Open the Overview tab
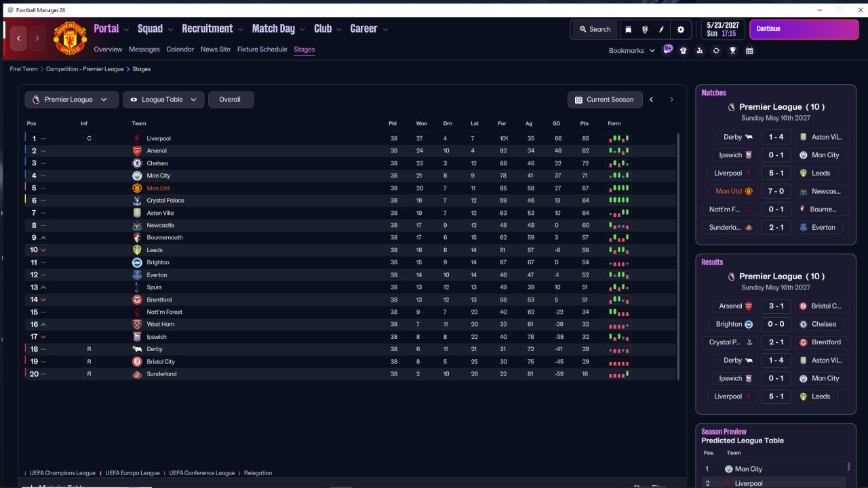The image size is (868, 488). [x=108, y=49]
